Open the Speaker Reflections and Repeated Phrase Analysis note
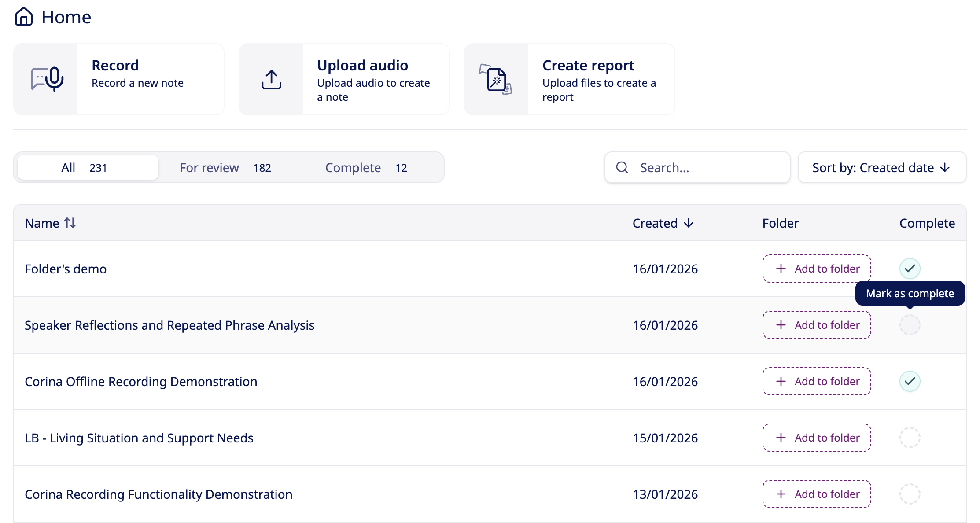Viewport: 980px width, 523px height. pos(169,325)
